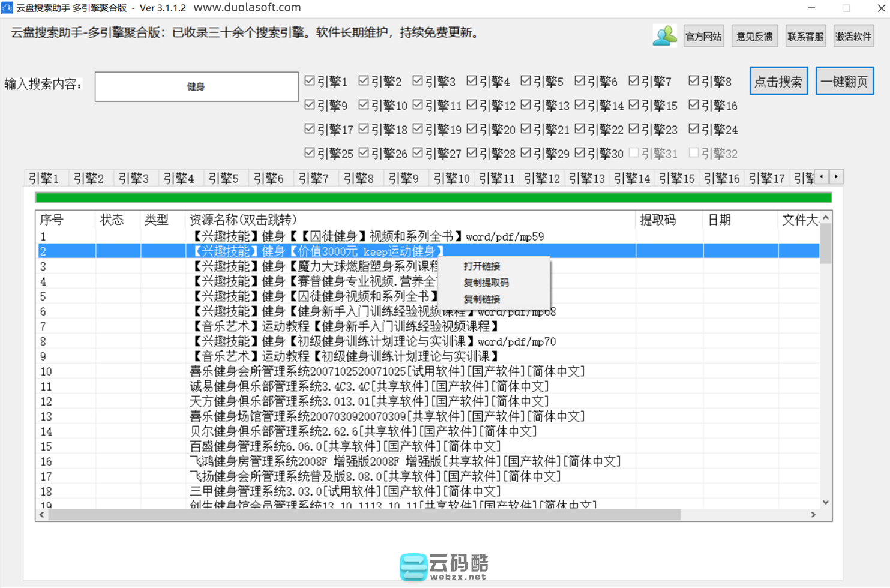Image resolution: width=890 pixels, height=588 pixels.
Task: Click the results list scroll-down arrow
Action: pos(826,502)
